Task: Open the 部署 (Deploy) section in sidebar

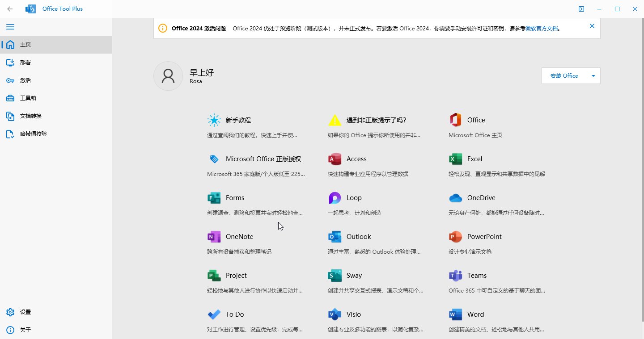Action: pyautogui.click(x=25, y=62)
